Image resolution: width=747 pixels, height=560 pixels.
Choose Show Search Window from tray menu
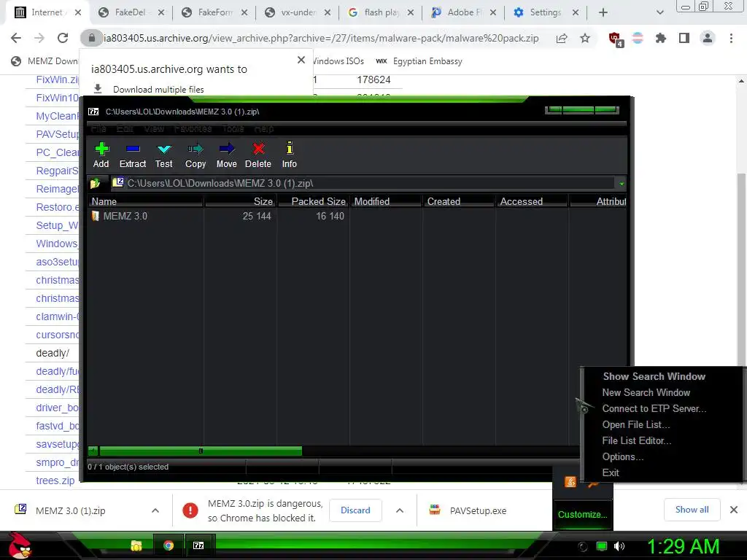[x=654, y=377]
